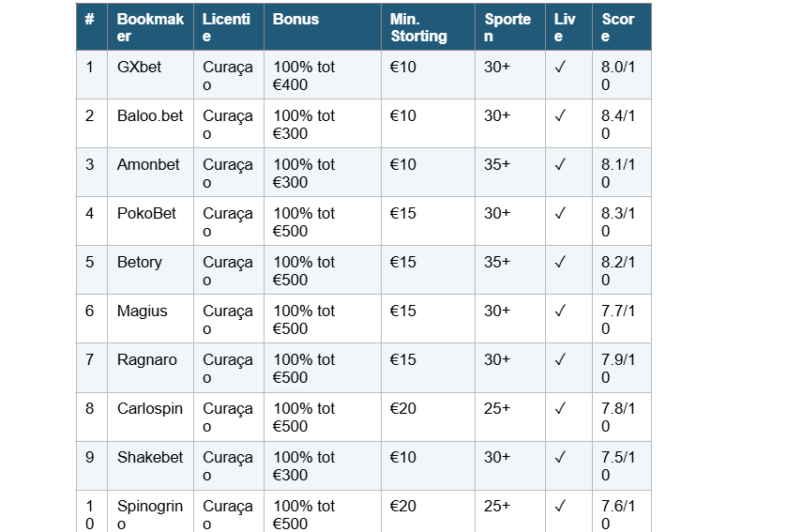Viewport: 802px width, 532px height.
Task: Click the Licentie column header
Action: point(226,27)
